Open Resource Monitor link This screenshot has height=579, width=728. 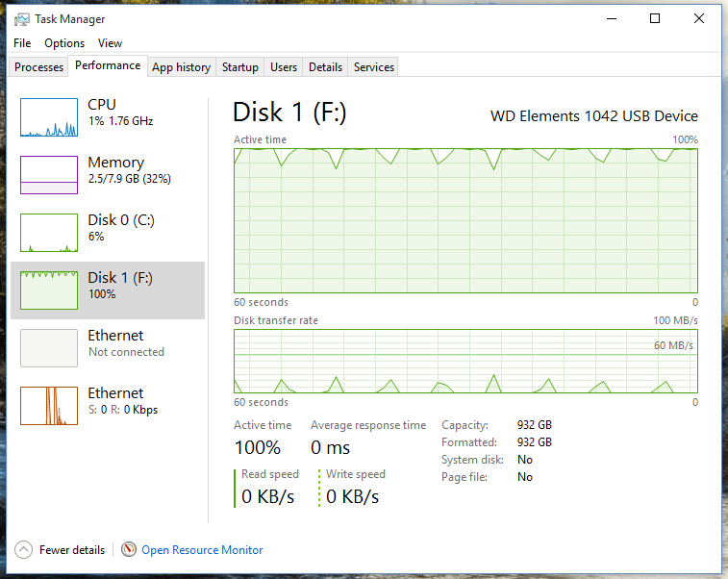[x=202, y=550]
